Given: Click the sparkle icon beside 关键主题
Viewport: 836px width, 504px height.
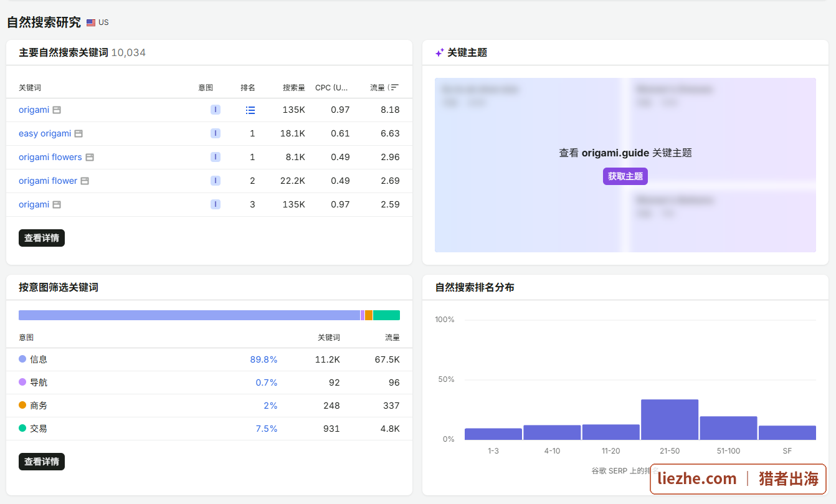Looking at the screenshot, I should coord(440,53).
